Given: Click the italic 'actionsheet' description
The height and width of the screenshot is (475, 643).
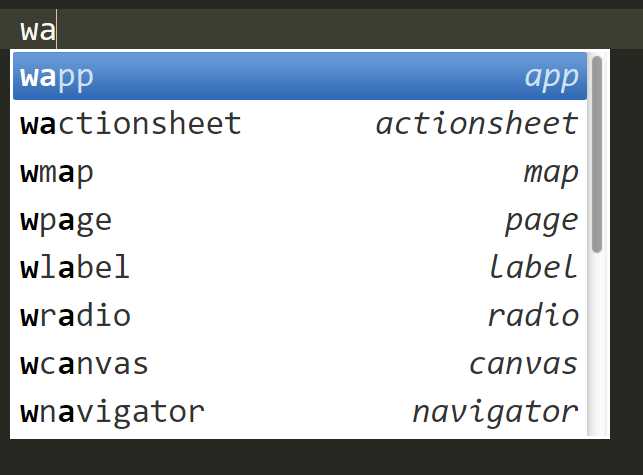Looking at the screenshot, I should pos(477,124).
